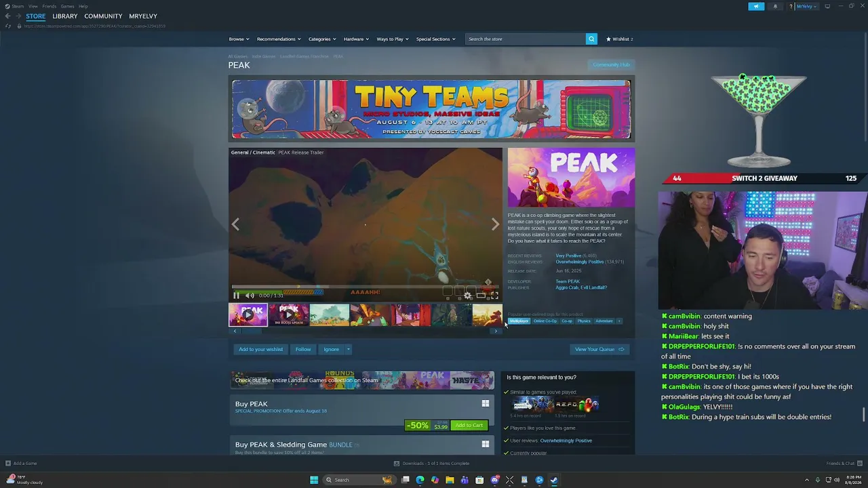Click the Ignore button
868x488 pixels.
(331, 349)
